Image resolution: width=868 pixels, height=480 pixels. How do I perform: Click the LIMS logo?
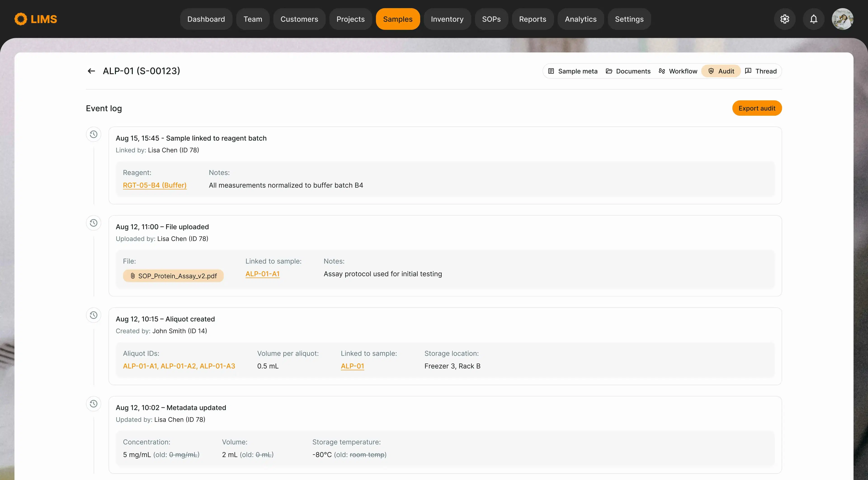[x=36, y=19]
